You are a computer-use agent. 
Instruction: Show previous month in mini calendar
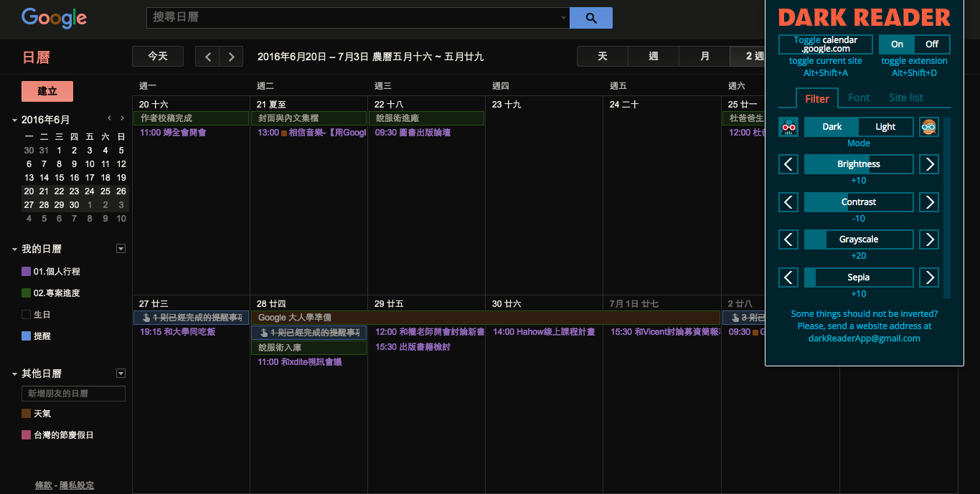[x=110, y=118]
